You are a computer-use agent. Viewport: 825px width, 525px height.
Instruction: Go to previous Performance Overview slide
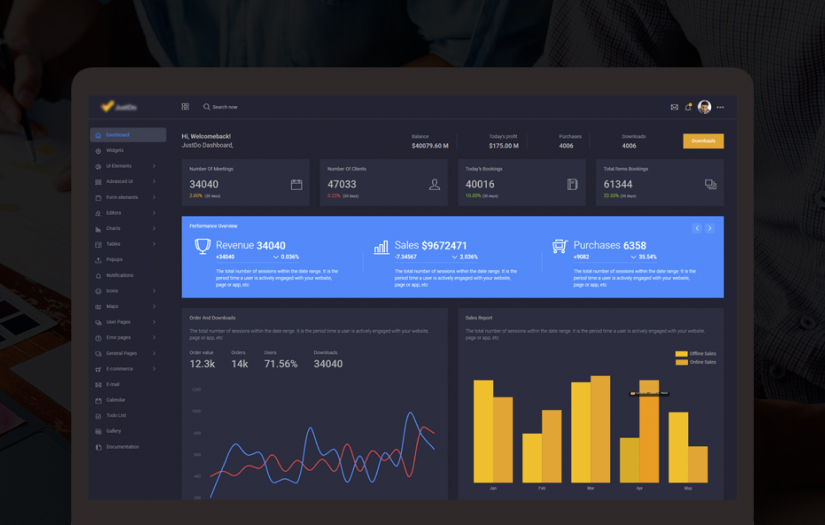coord(697,228)
